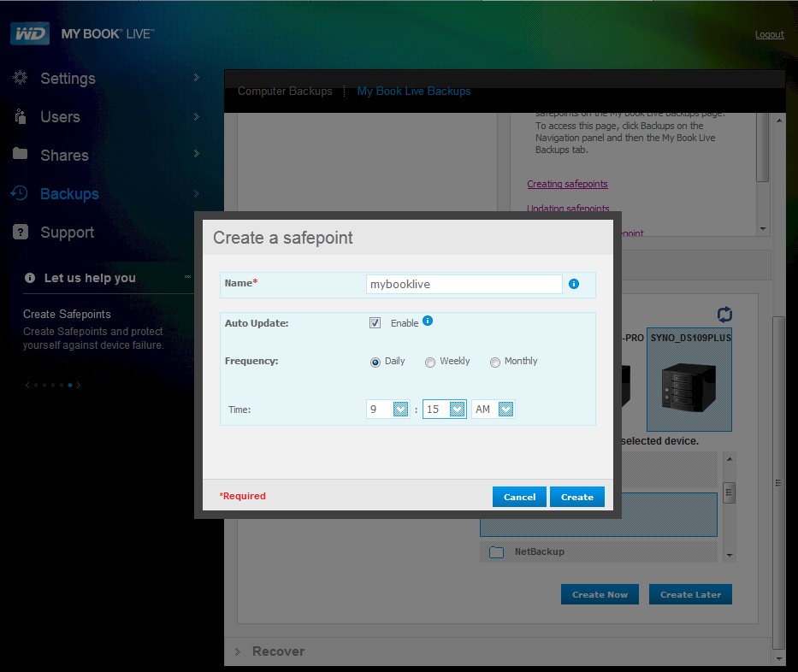Viewport: 798px width, 672px height.
Task: Click the share list scrollbar down arrow
Action: tap(730, 556)
